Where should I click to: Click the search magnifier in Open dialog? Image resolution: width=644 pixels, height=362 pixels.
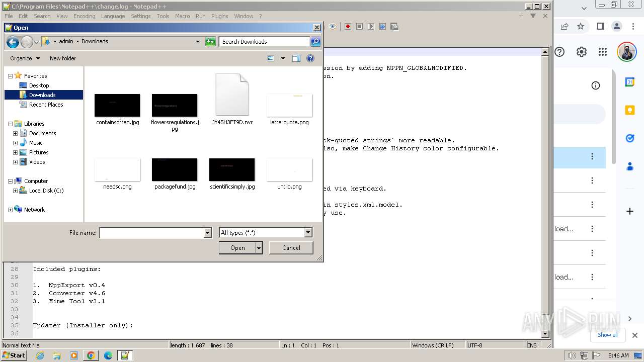click(315, 42)
